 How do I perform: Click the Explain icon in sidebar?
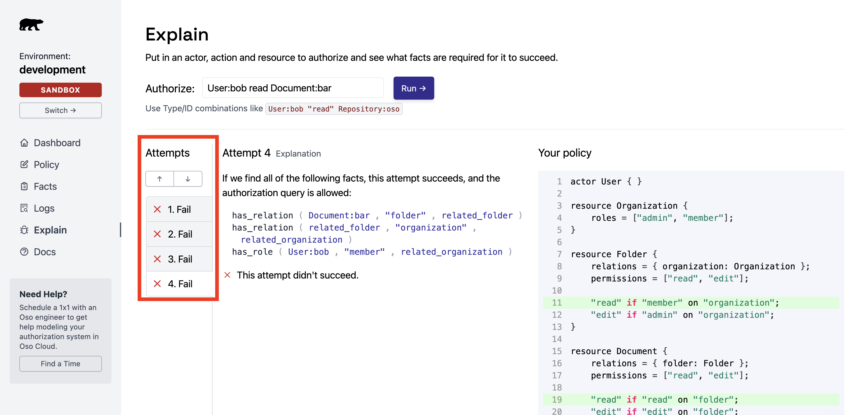[23, 229]
